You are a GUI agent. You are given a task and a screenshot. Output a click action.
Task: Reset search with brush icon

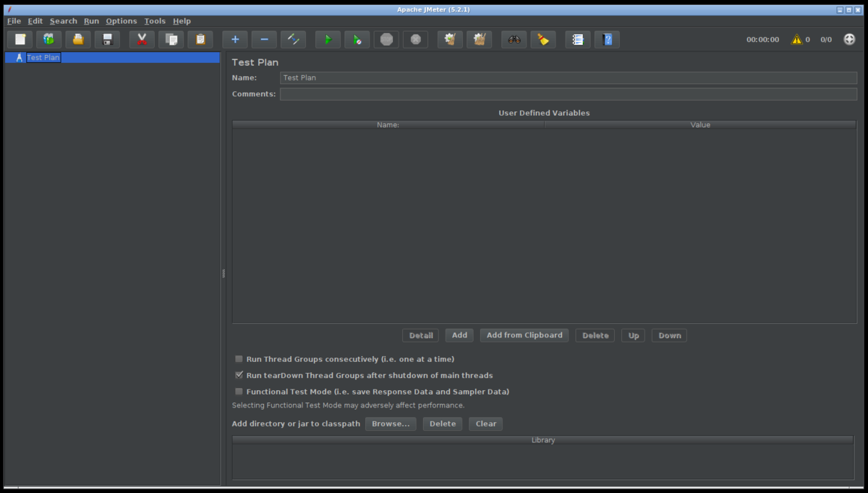(x=543, y=39)
